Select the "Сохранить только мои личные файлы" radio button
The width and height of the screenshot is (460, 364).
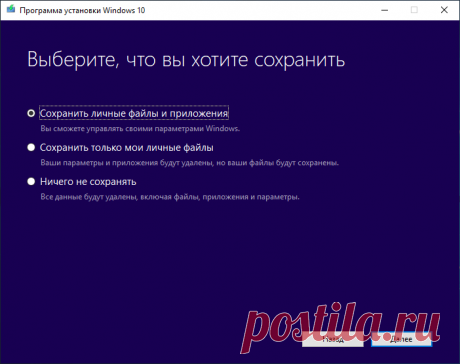click(31, 147)
